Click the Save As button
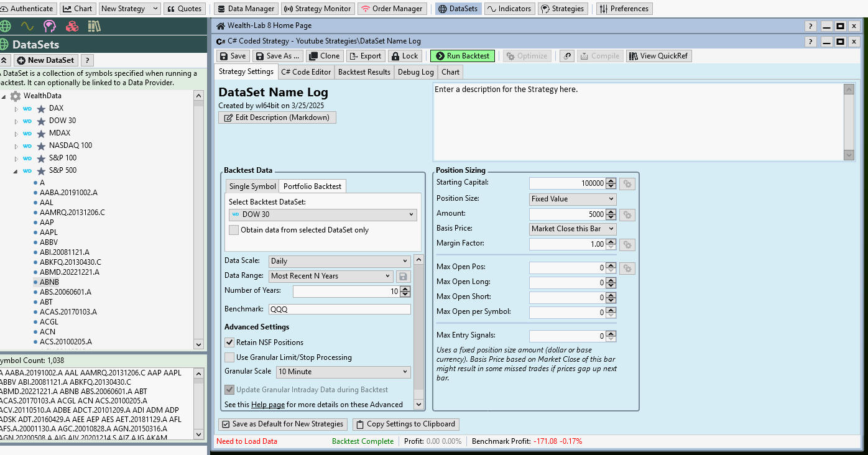 point(278,56)
